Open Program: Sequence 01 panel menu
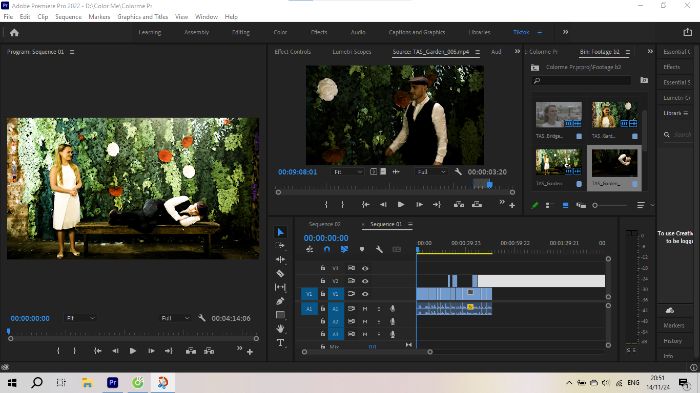This screenshot has height=393, width=700. (x=72, y=52)
